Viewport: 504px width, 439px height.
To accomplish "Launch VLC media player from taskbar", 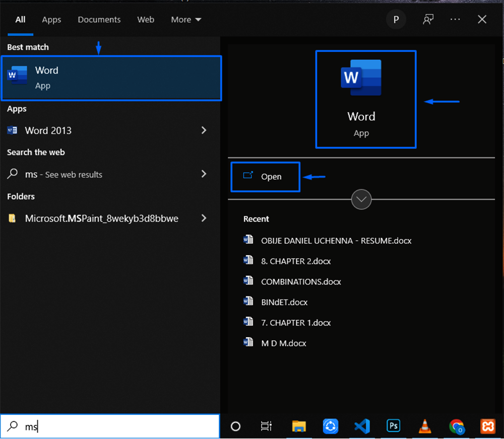I will click(424, 426).
